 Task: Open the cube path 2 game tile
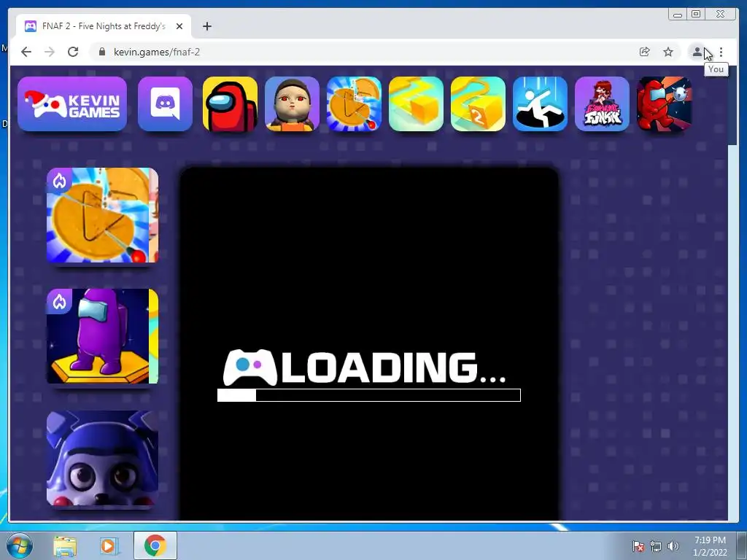[x=478, y=104]
